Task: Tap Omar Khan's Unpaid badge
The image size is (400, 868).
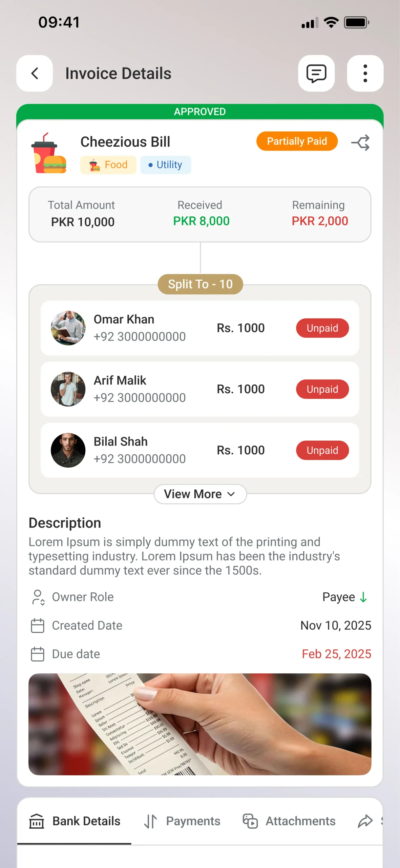Action: [322, 328]
